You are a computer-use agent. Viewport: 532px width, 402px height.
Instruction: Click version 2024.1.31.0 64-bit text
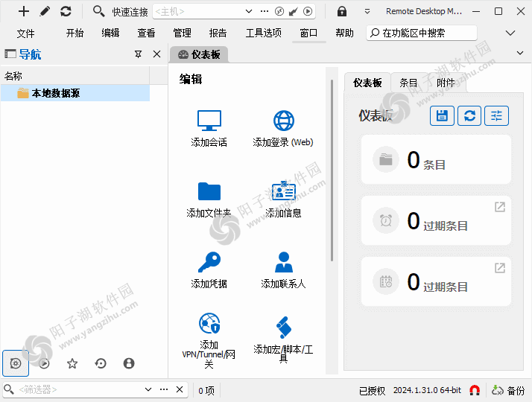point(427,391)
